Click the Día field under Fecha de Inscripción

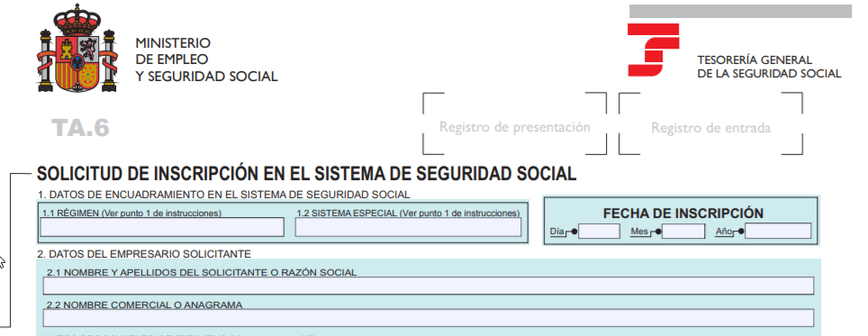(x=599, y=231)
